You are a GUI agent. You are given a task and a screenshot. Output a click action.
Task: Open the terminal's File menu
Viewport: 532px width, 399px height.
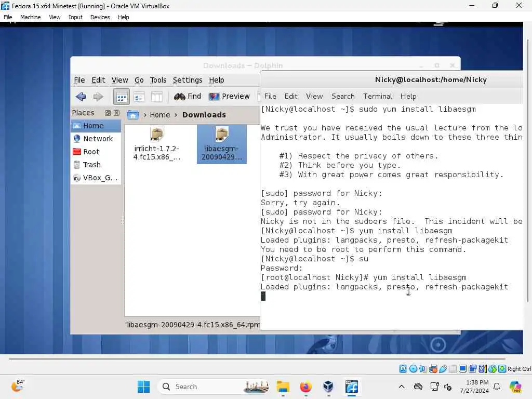coord(270,96)
